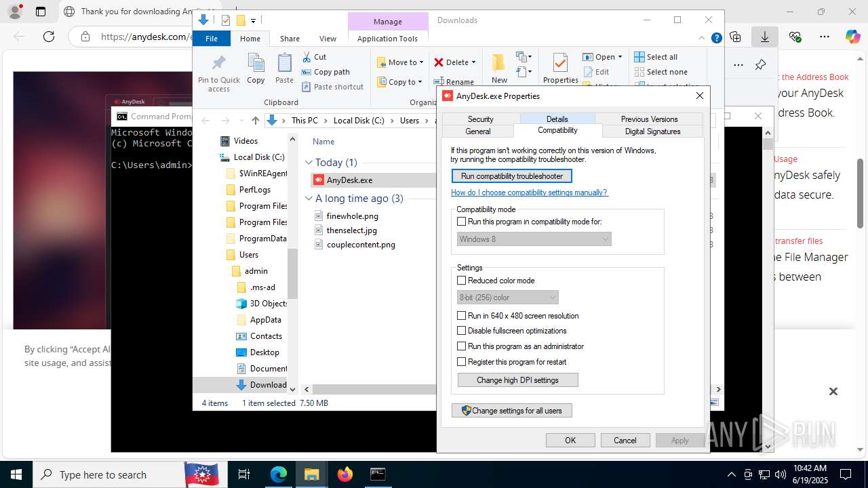The height and width of the screenshot is (488, 868).
Task: Refresh the Edge browser page
Action: pos(48,37)
